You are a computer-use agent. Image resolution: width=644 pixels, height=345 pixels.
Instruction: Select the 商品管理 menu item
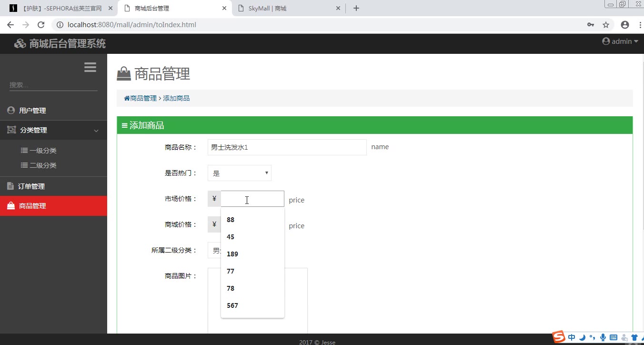tap(53, 206)
